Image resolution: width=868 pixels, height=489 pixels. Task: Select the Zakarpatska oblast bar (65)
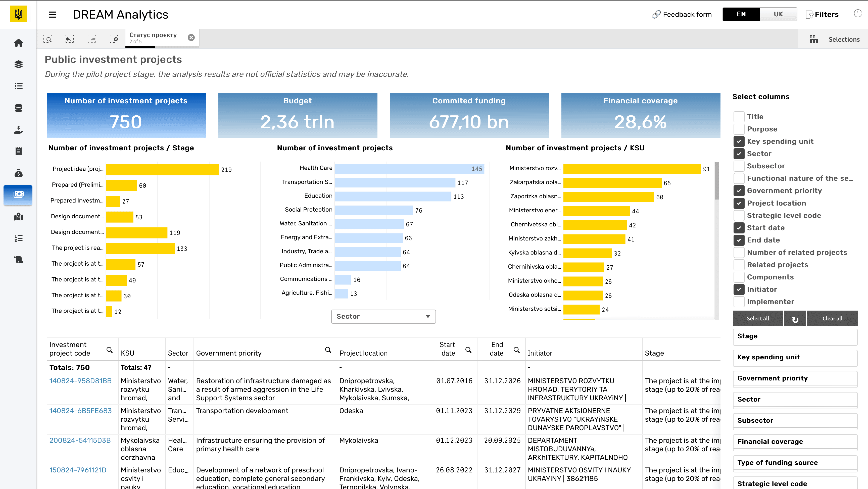coord(612,183)
